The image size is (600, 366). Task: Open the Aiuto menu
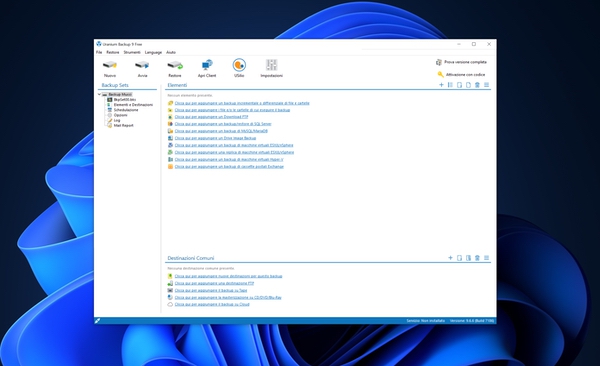click(171, 52)
